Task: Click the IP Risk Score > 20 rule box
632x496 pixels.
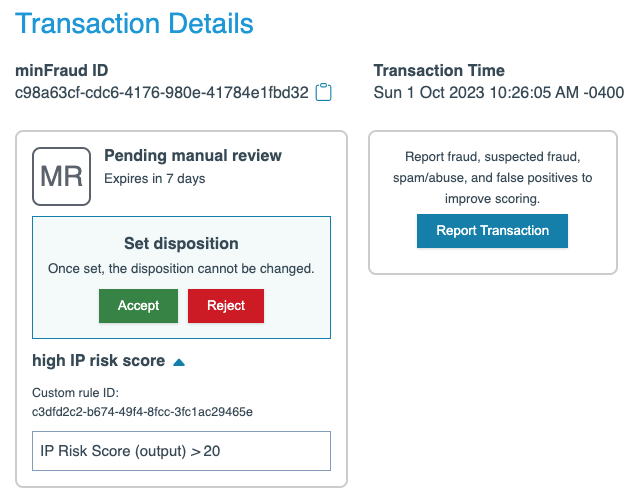Action: (x=181, y=451)
